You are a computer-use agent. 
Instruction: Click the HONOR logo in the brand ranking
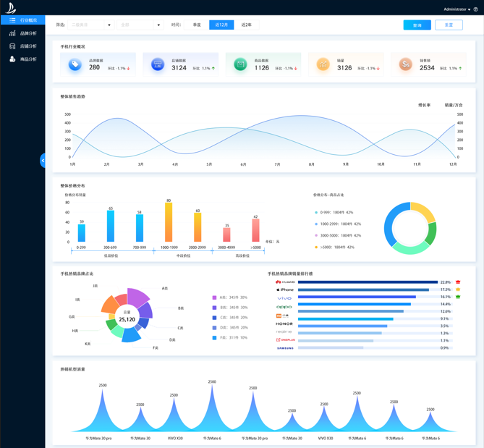[x=284, y=324]
